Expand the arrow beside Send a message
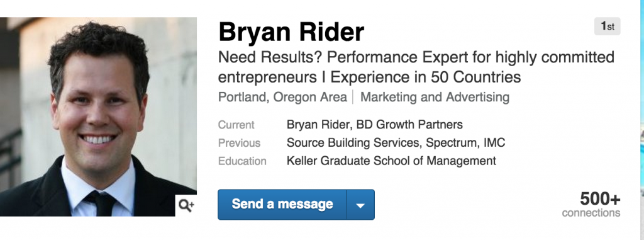The image size is (644, 240). pos(360,205)
